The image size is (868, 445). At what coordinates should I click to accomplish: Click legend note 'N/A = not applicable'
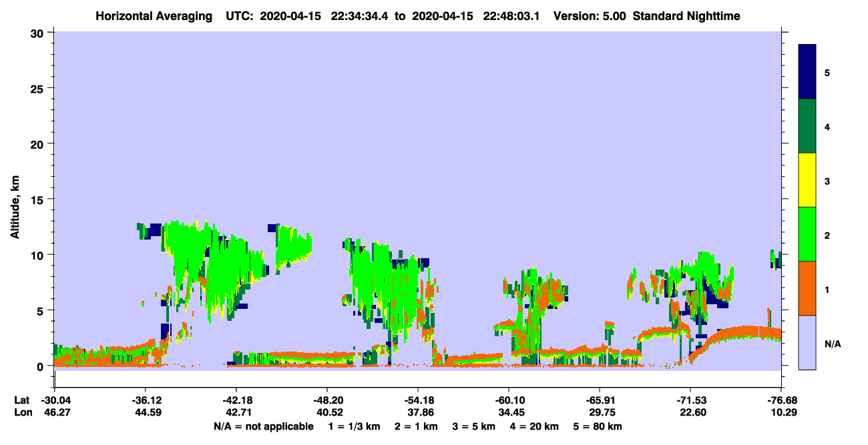(263, 426)
